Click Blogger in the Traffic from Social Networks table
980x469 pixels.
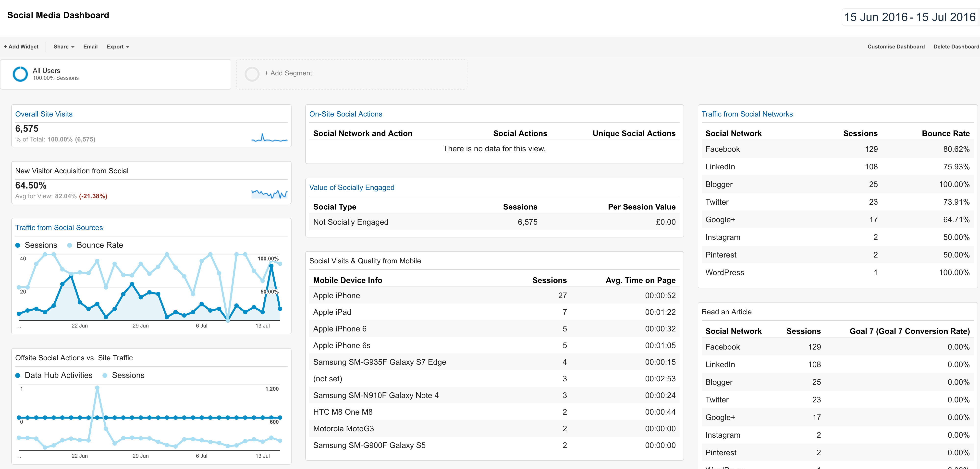[x=719, y=184]
